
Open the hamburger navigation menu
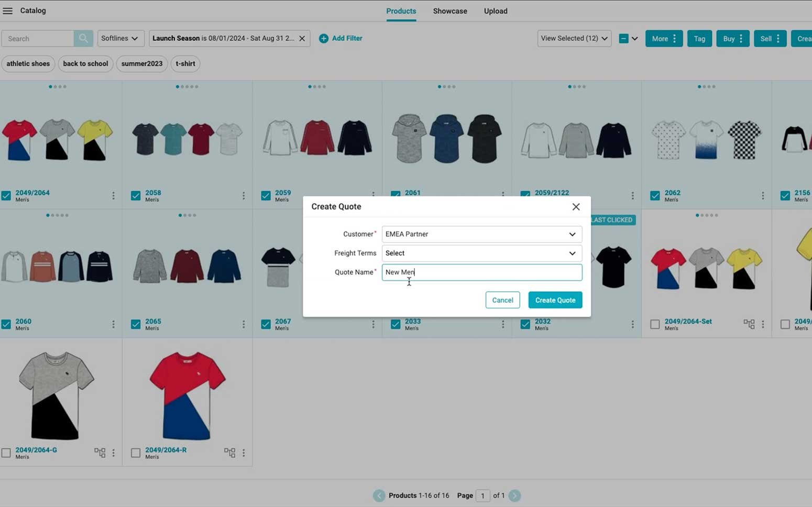(x=8, y=11)
